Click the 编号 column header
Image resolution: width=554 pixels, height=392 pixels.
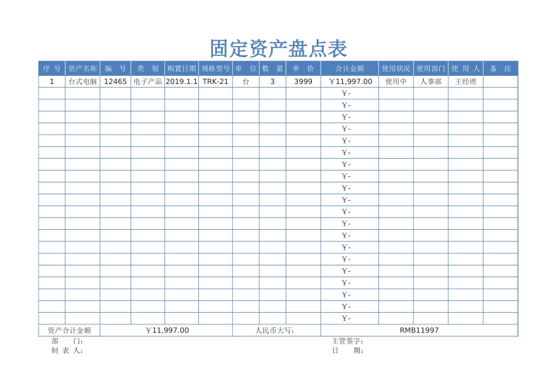pyautogui.click(x=114, y=68)
